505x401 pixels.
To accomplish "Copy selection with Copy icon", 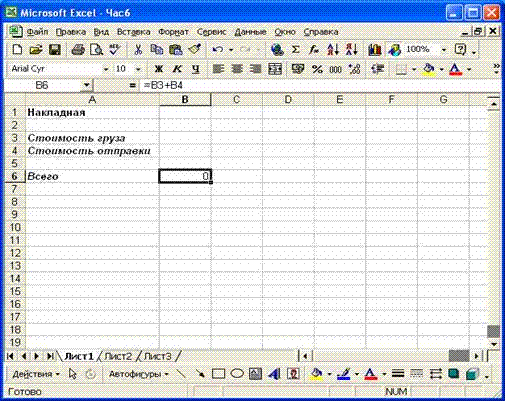I will (x=156, y=50).
